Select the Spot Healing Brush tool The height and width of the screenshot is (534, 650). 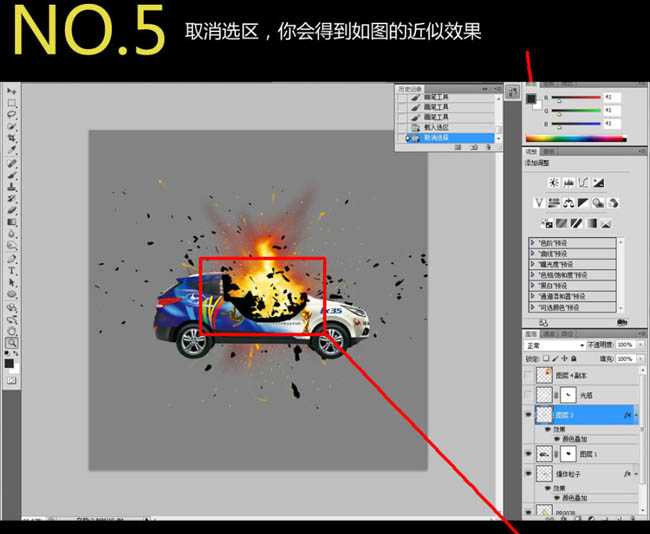click(11, 163)
